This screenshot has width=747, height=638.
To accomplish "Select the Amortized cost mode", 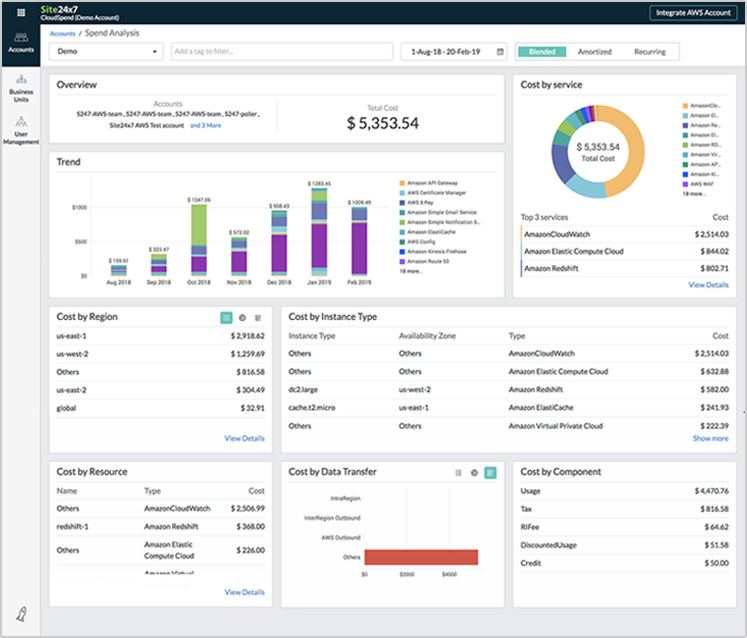I will (x=594, y=51).
